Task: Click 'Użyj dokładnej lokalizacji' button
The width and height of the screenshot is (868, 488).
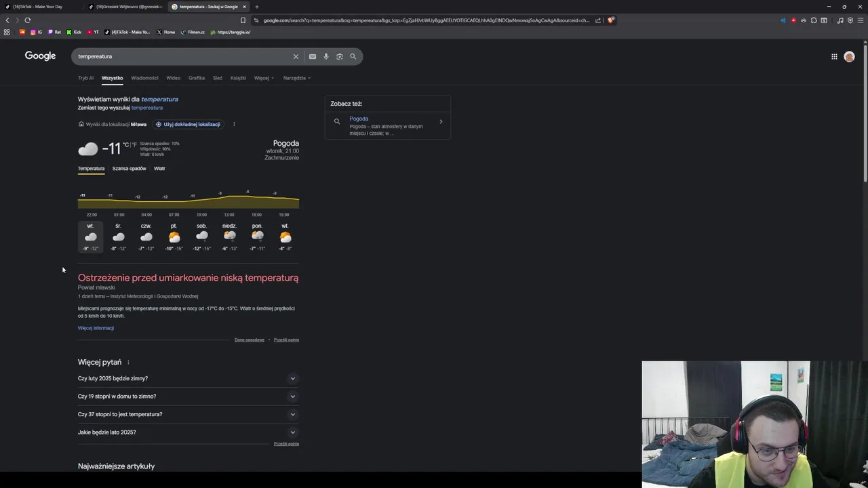Action: (x=188, y=124)
